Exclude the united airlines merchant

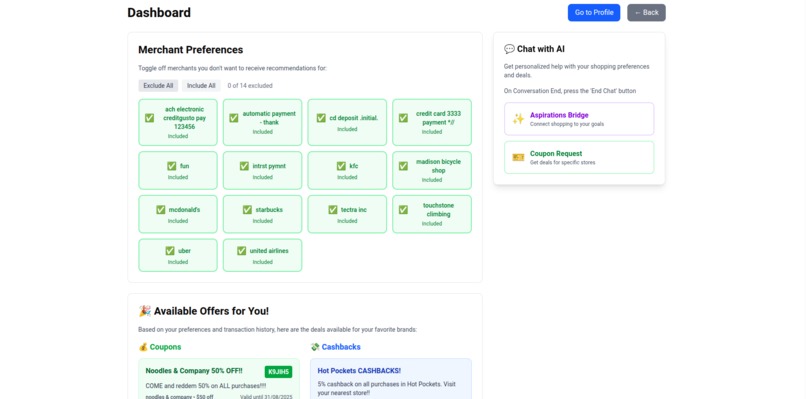click(262, 255)
